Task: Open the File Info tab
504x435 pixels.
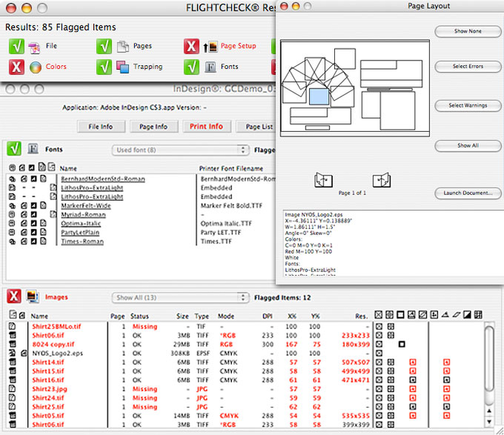Action: coord(101,127)
